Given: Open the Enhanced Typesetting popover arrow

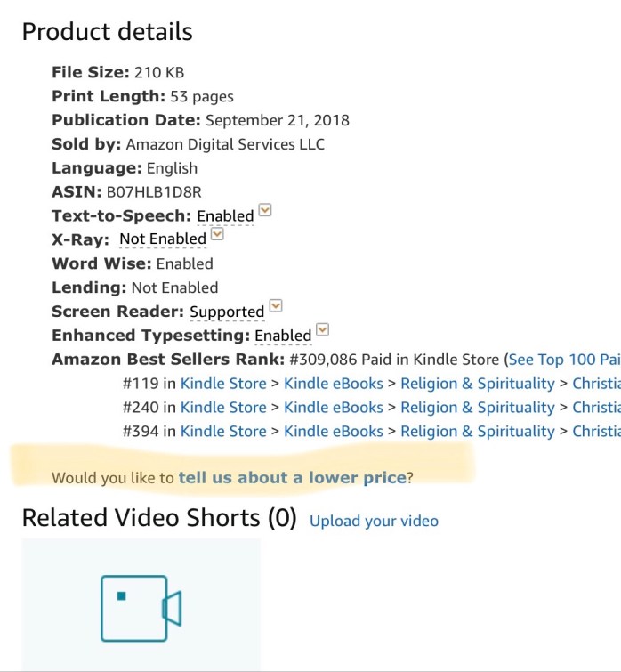Looking at the screenshot, I should (x=323, y=330).
